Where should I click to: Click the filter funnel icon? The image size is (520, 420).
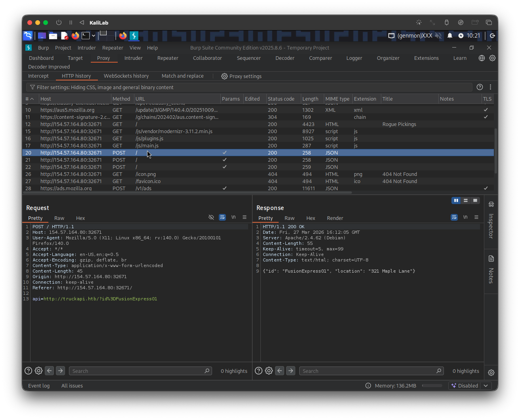point(32,87)
